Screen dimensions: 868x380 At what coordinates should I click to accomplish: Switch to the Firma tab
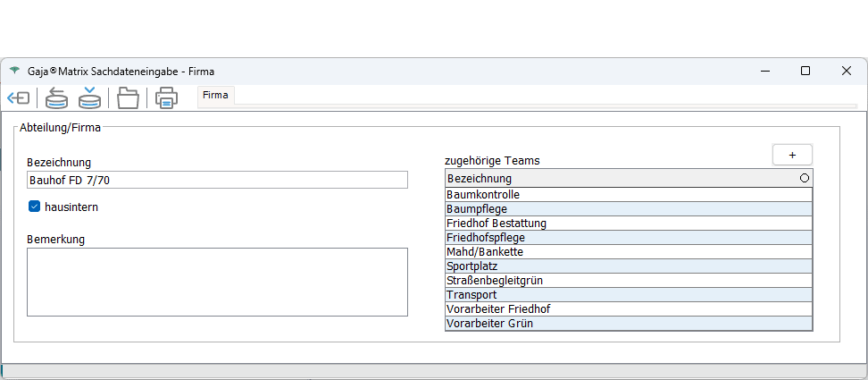click(215, 95)
